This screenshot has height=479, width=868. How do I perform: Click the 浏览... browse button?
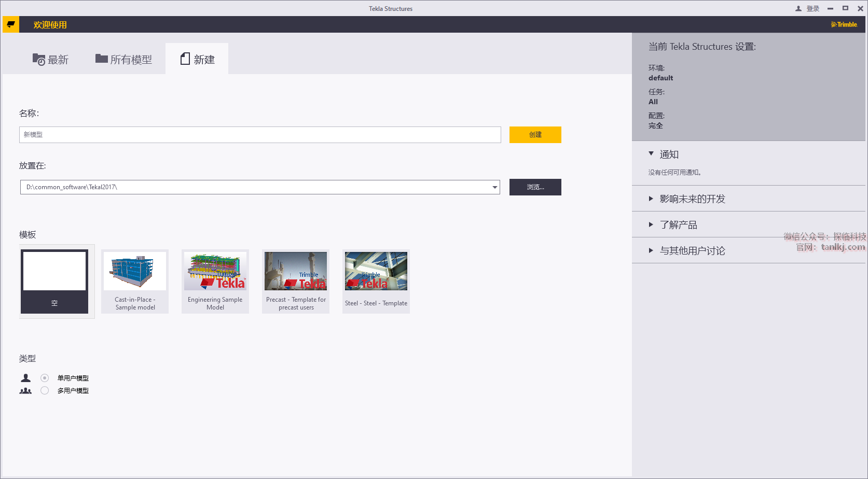coord(535,187)
